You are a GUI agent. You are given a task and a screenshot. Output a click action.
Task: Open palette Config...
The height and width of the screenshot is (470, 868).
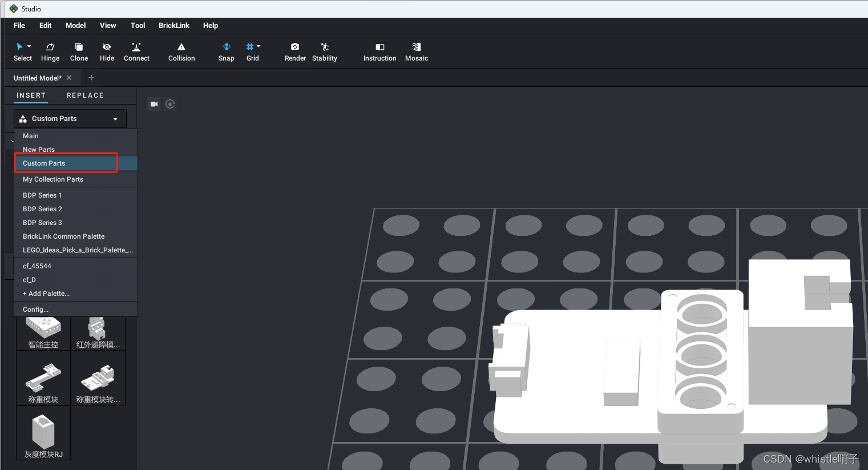tap(76, 310)
